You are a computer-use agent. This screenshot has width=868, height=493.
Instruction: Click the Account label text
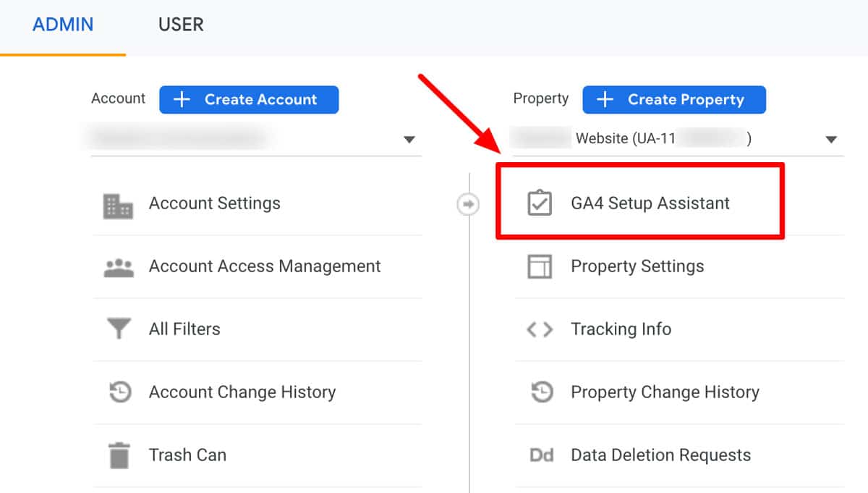pos(118,98)
